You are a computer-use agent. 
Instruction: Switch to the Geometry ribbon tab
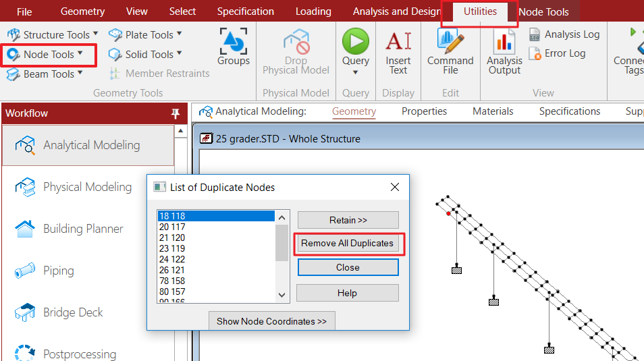(82, 11)
